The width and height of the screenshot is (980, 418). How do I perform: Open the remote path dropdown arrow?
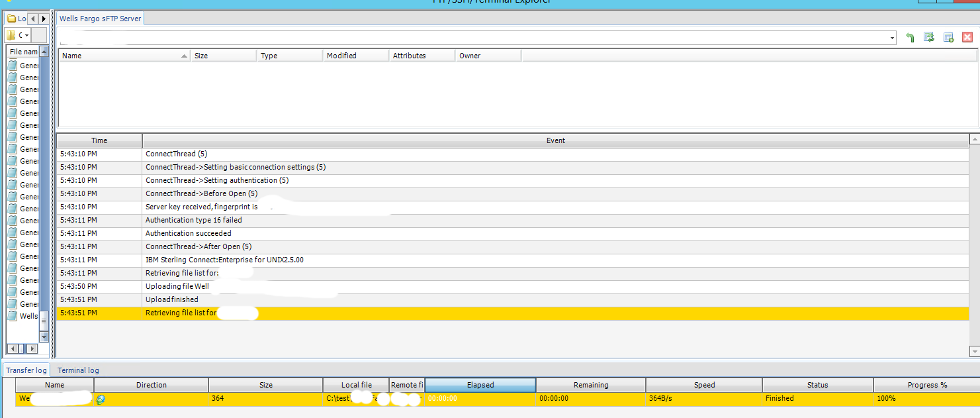click(892, 38)
